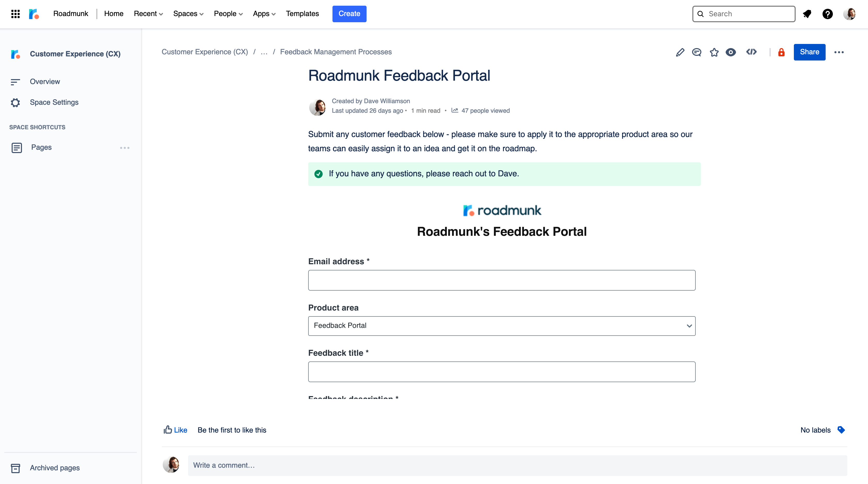Screen dimensions: 868x484
Task: Open page restrictions red lock icon
Action: tap(781, 52)
